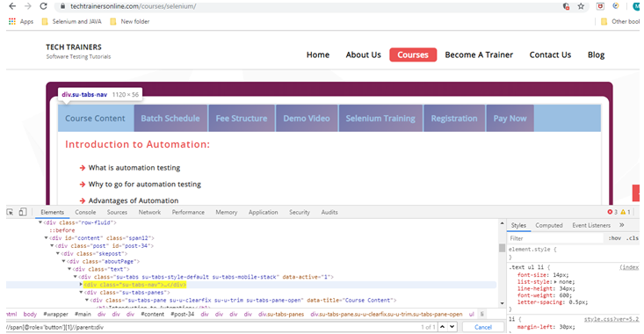Image resolution: width=644 pixels, height=334 pixels.
Task: Click the Styles Filter field
Action: [x=556, y=238]
